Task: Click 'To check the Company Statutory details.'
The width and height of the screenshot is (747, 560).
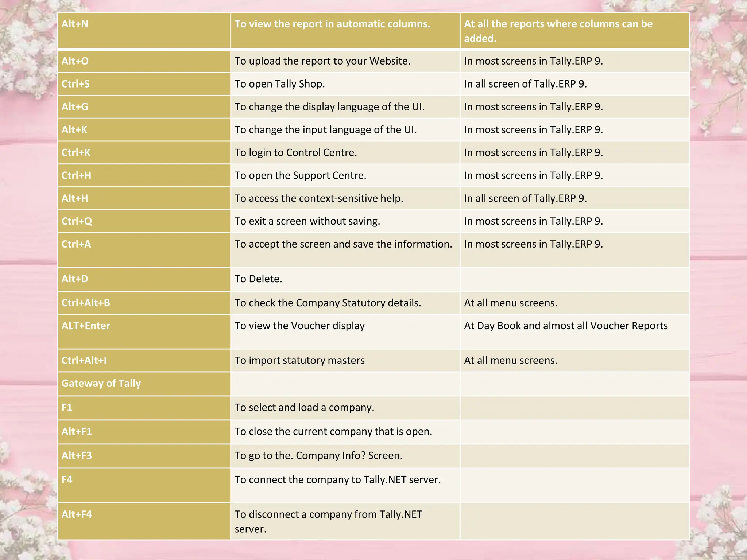Action: pos(328,303)
